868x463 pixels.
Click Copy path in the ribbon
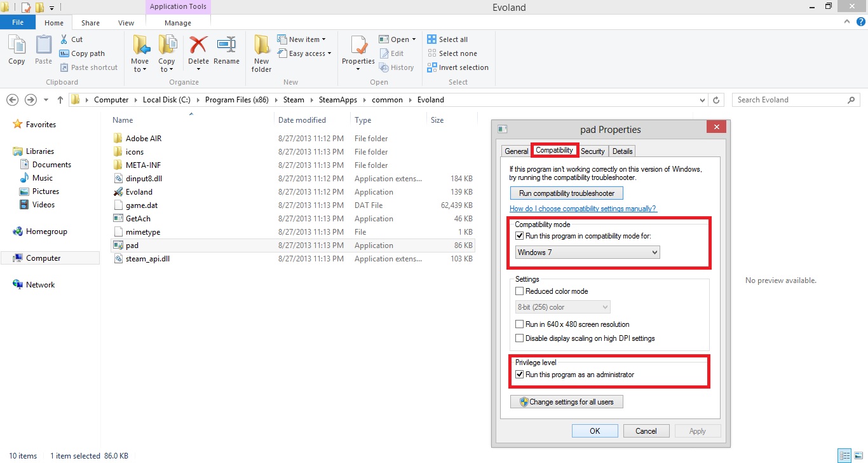[x=82, y=53]
